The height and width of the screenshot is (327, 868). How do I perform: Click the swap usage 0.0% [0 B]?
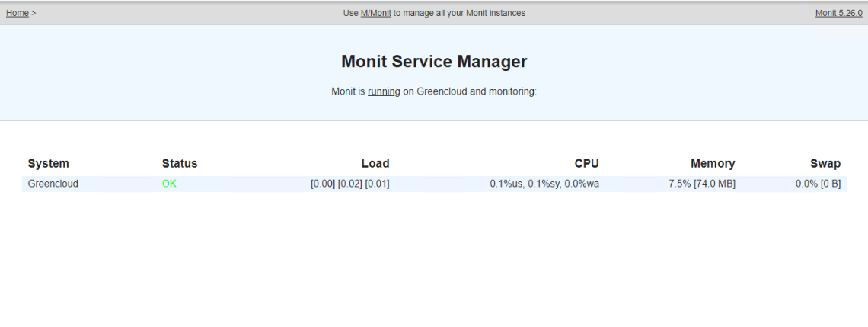coord(819,184)
